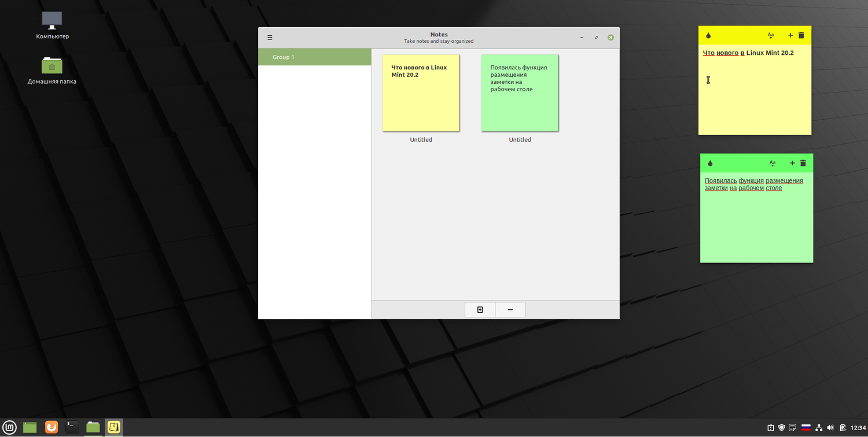Delete the green sticky note with its trash icon
Image resolution: width=868 pixels, height=437 pixels.
click(x=803, y=163)
